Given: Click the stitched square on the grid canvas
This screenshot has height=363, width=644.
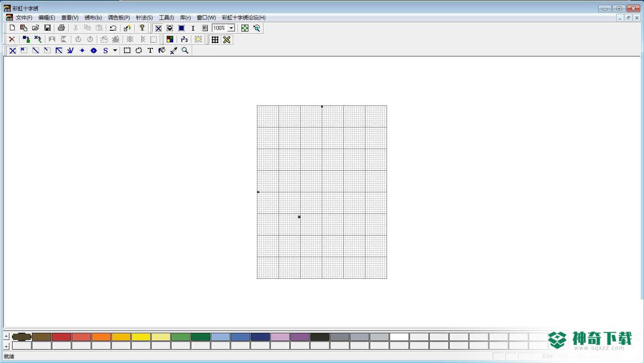Looking at the screenshot, I should (299, 217).
